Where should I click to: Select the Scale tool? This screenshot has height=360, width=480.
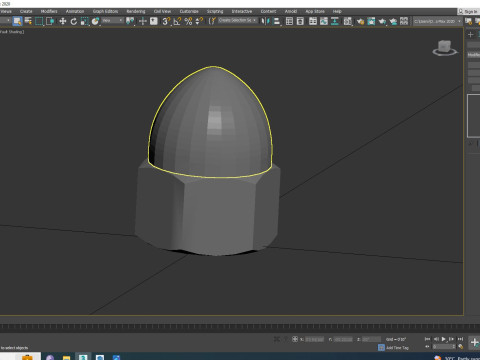pos(85,21)
